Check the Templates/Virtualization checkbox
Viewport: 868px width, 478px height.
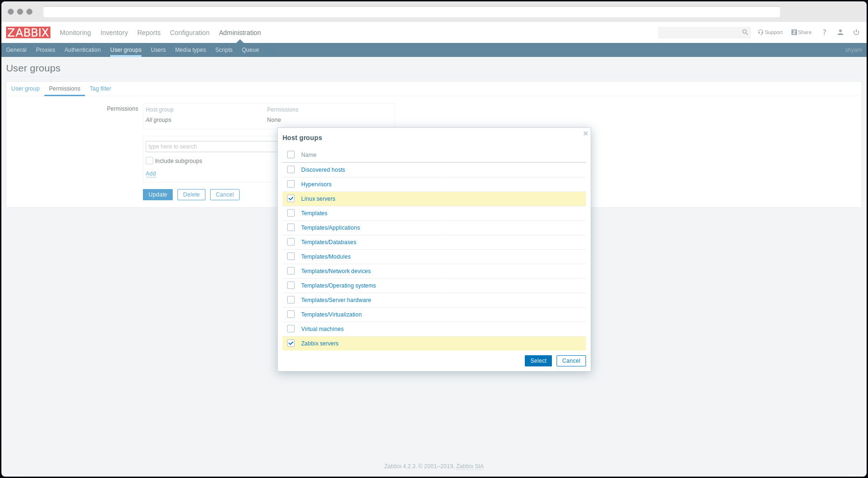(291, 314)
